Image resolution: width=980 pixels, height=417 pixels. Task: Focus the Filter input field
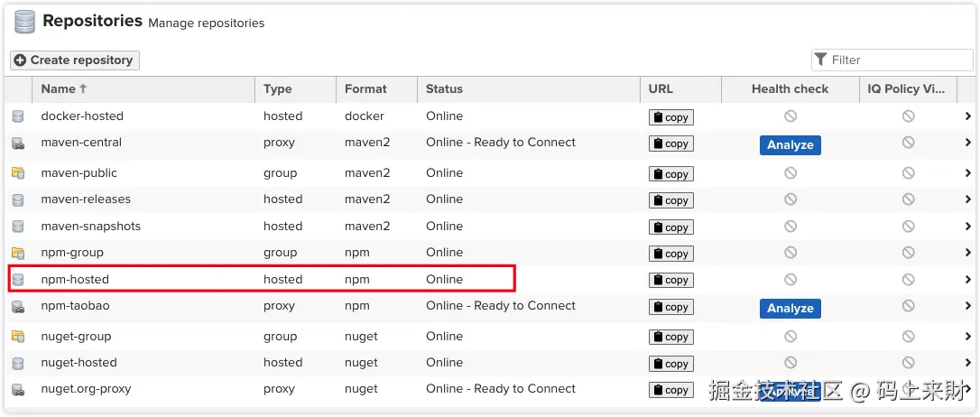[892, 60]
